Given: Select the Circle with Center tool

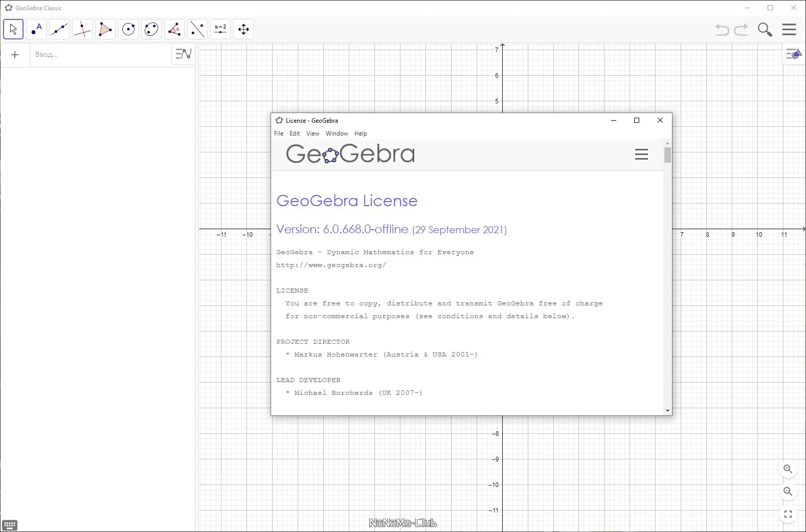Looking at the screenshot, I should (128, 29).
